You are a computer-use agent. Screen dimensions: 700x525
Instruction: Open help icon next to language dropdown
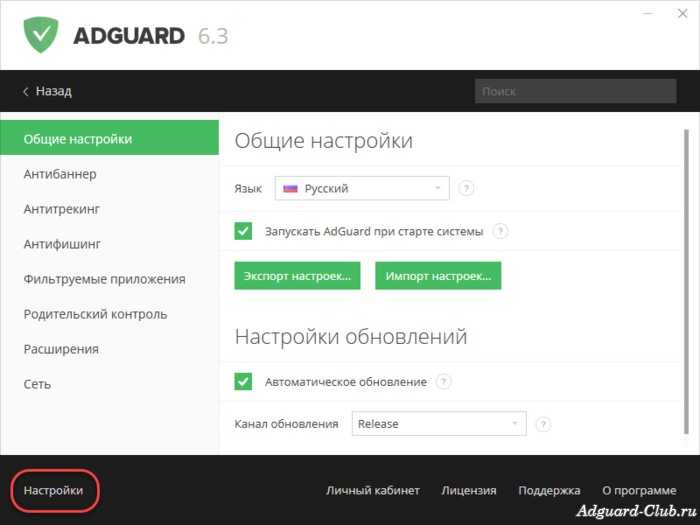click(x=466, y=188)
